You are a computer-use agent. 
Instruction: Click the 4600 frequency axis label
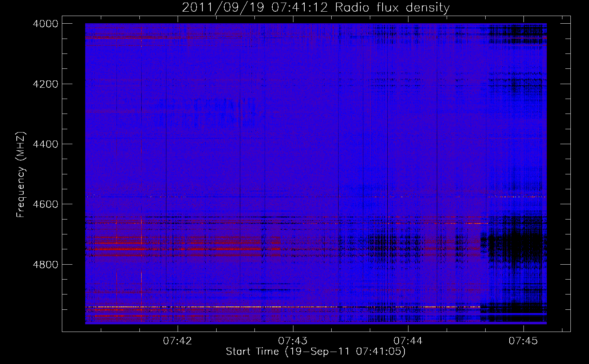[45, 204]
